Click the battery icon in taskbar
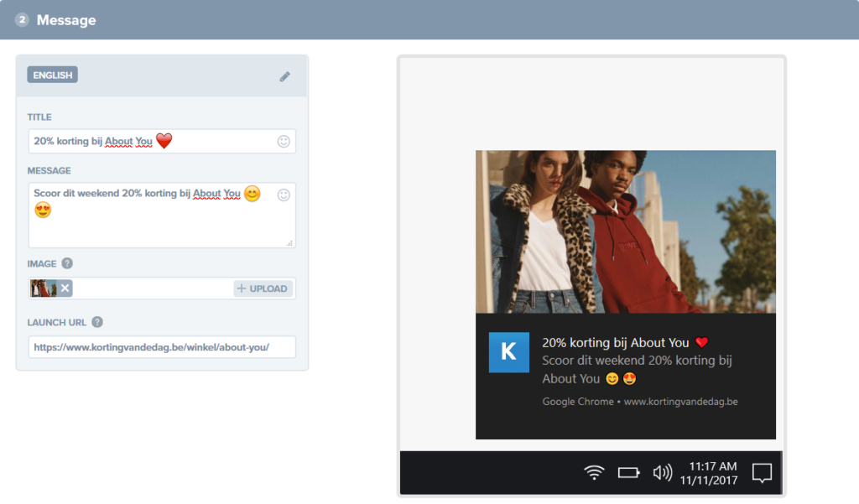Screen dimensions: 859x504 [628, 473]
